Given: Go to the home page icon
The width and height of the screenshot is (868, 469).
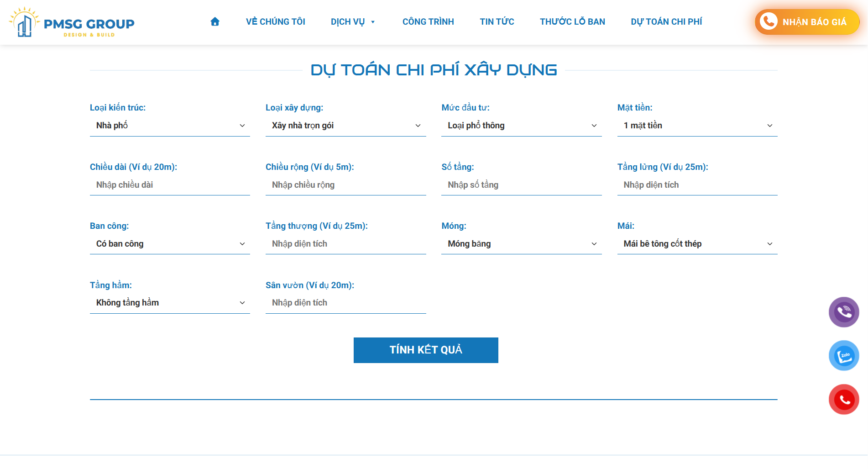Looking at the screenshot, I should [x=215, y=21].
